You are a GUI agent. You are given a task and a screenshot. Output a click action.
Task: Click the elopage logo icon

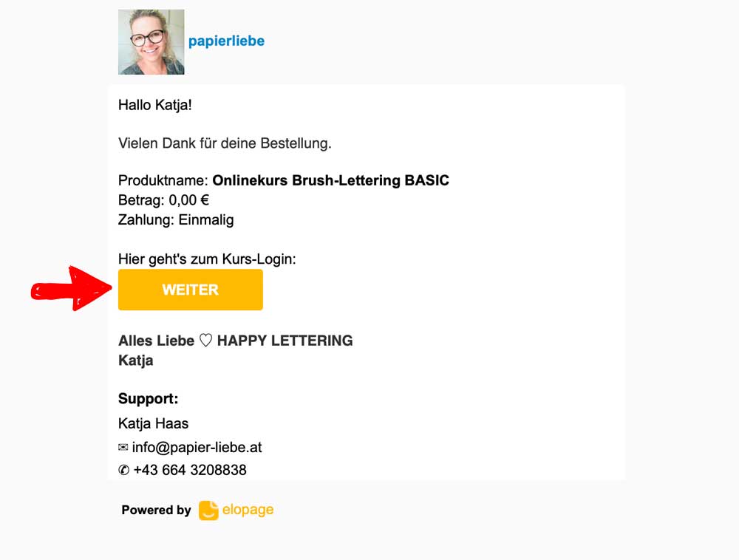(x=208, y=510)
